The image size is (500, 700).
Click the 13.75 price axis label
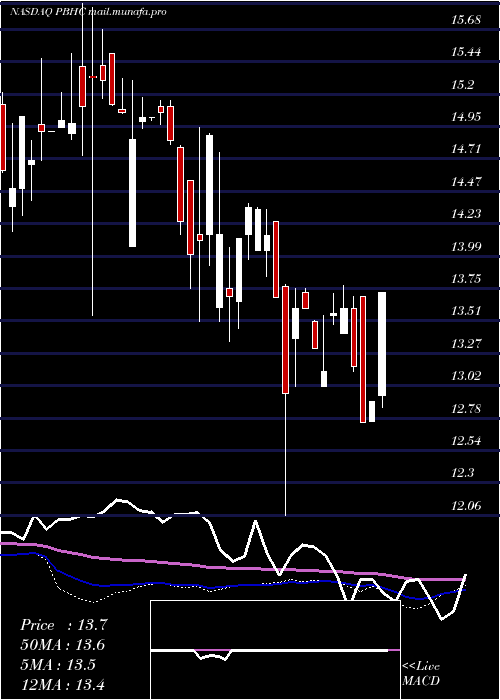tap(467, 279)
